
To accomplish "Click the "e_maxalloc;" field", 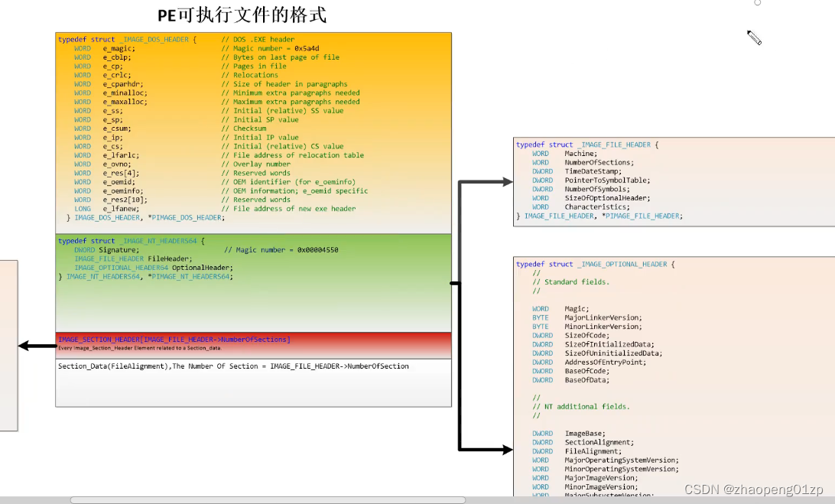I will 125,102.
